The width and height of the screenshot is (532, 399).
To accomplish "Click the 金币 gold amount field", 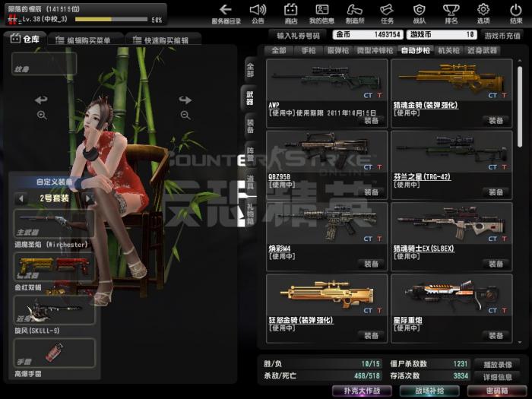I will (x=368, y=35).
